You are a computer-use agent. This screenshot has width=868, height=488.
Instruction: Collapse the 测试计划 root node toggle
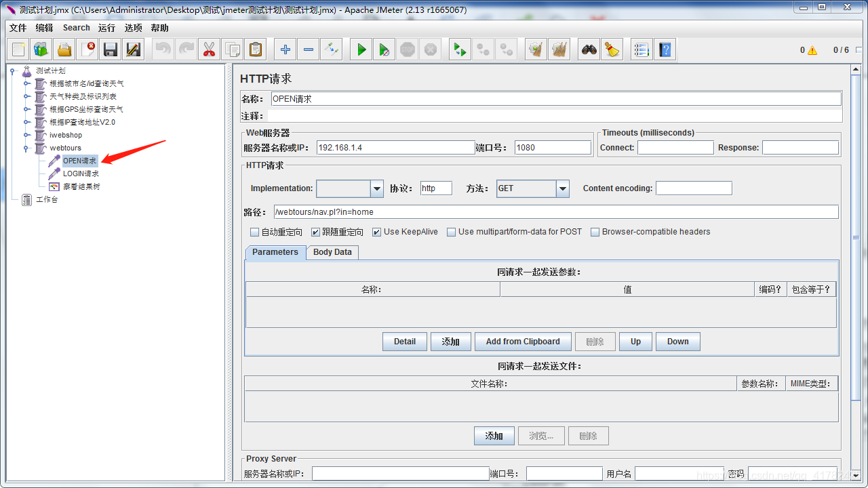tap(13, 70)
